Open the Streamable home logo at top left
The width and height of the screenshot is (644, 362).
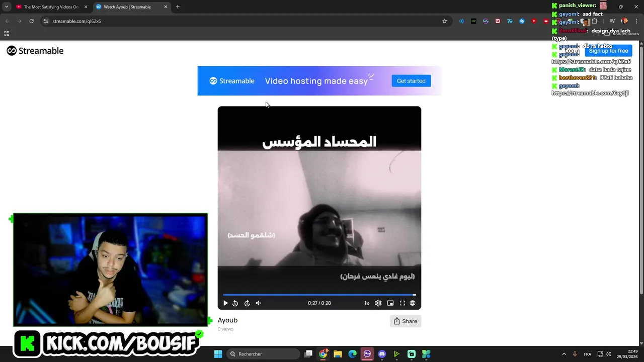[x=35, y=51]
